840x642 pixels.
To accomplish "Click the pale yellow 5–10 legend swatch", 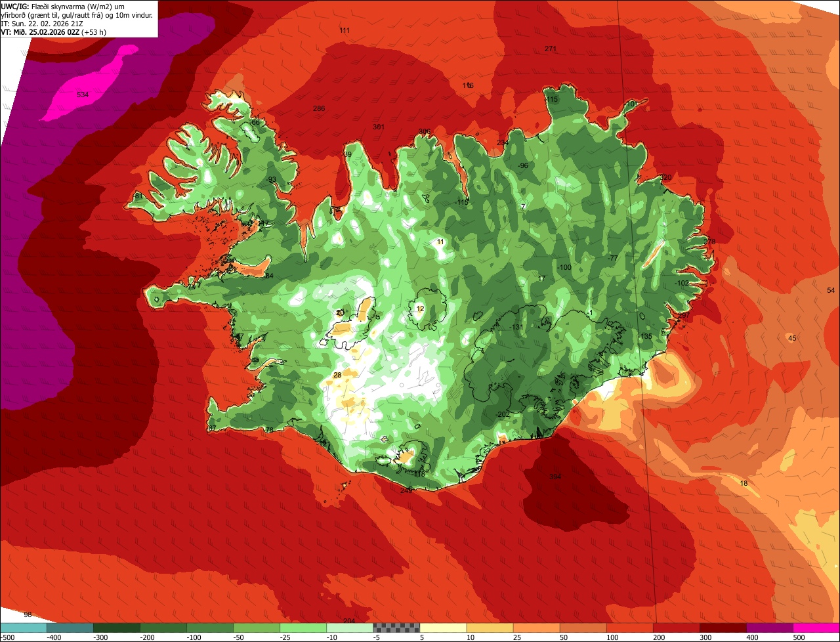I will [x=444, y=628].
